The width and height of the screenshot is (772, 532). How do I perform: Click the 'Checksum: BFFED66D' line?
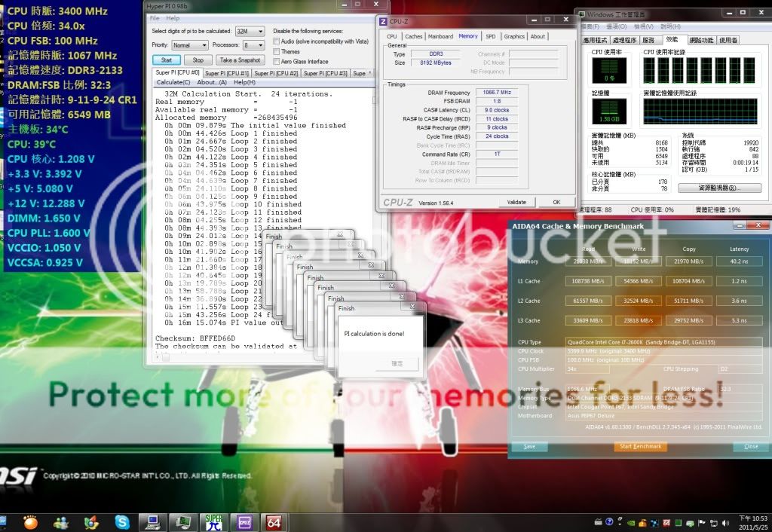pos(195,338)
